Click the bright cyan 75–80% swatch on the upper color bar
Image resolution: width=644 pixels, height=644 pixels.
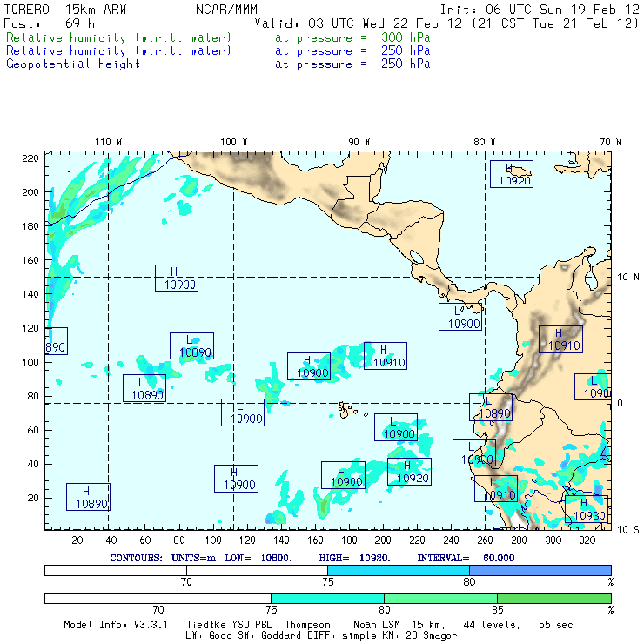click(399, 570)
